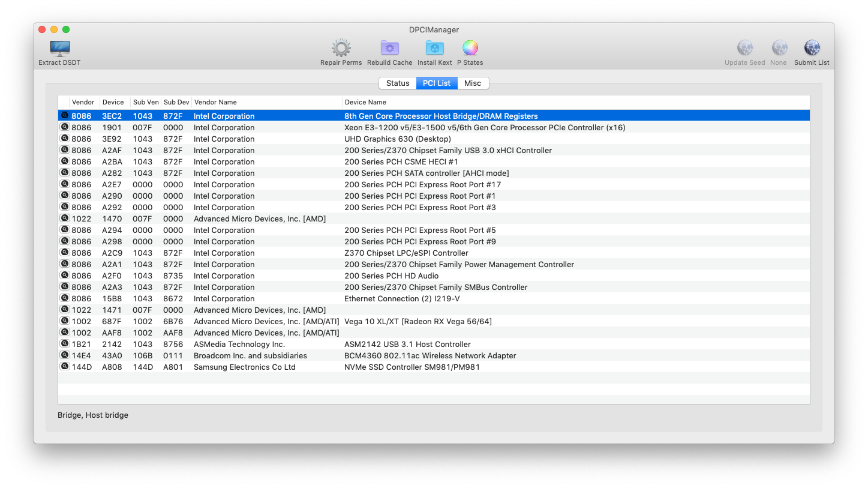Click the Install Kext folder icon

[434, 49]
